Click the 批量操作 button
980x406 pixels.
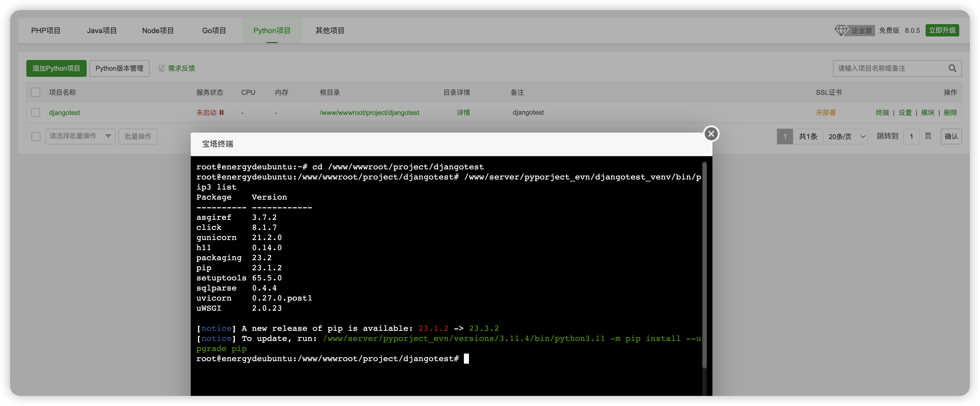click(x=138, y=137)
